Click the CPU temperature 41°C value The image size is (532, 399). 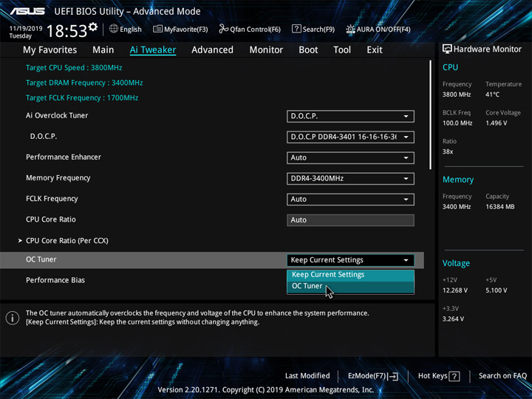click(x=492, y=95)
